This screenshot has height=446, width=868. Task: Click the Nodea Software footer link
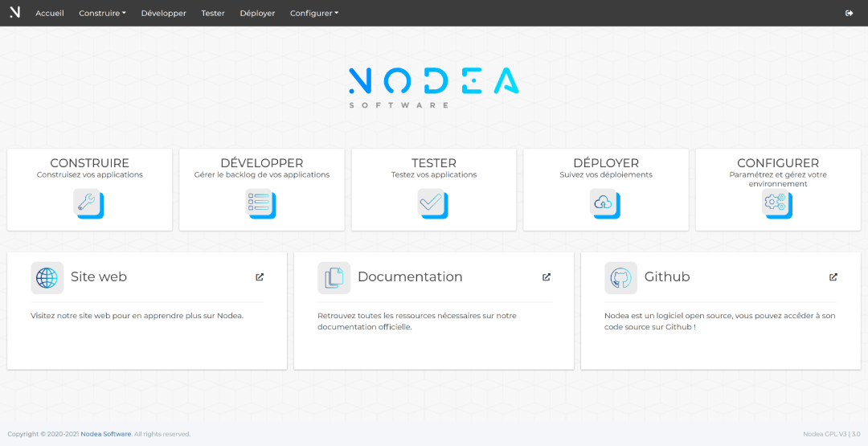click(x=105, y=434)
